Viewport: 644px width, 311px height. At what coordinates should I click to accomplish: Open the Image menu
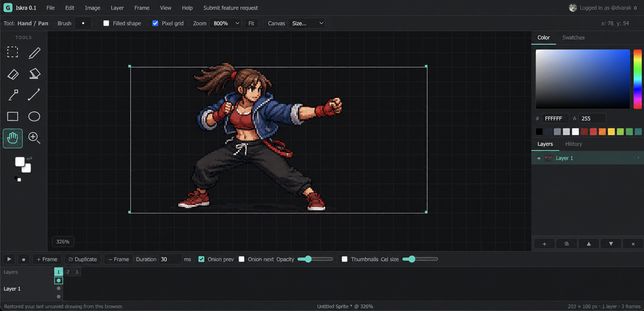pyautogui.click(x=92, y=8)
